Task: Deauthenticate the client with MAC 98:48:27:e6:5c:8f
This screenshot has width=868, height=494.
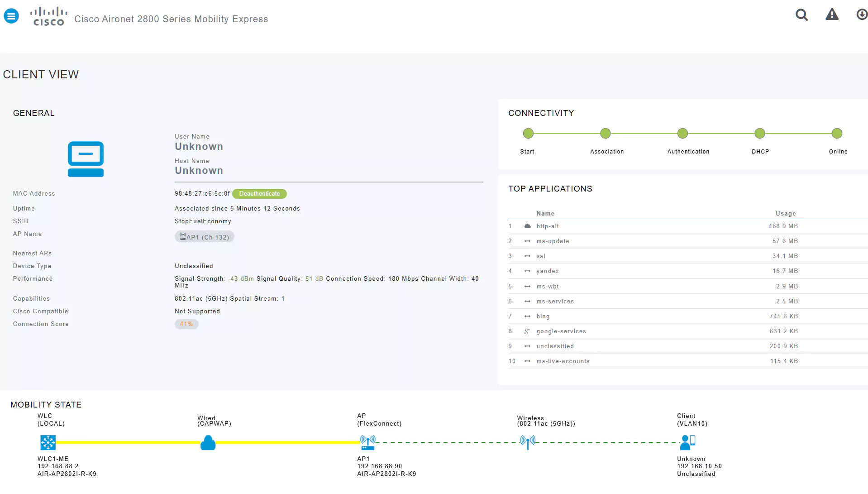Action: 259,194
